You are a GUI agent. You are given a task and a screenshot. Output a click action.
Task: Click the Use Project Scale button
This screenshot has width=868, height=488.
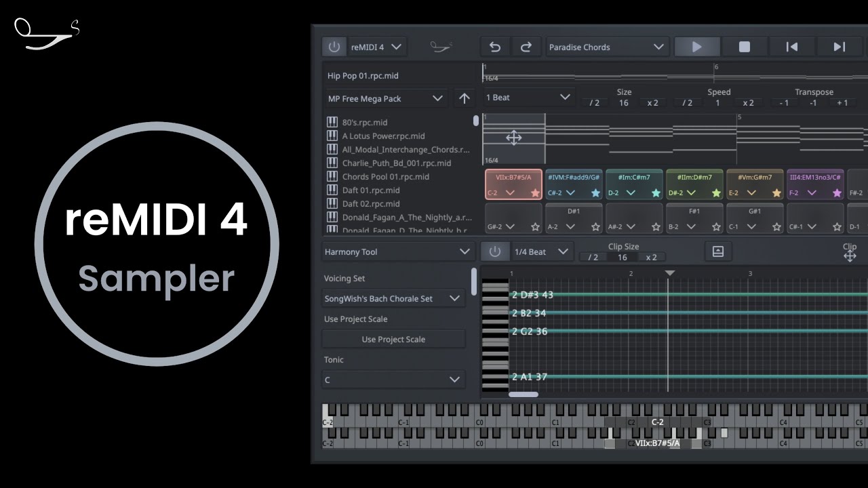click(393, 339)
